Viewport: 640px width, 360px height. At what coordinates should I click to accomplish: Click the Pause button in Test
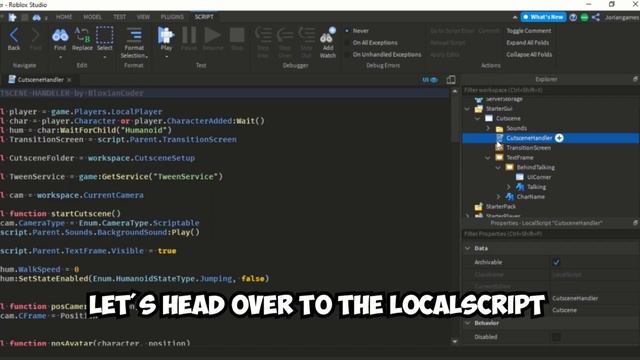tap(189, 36)
